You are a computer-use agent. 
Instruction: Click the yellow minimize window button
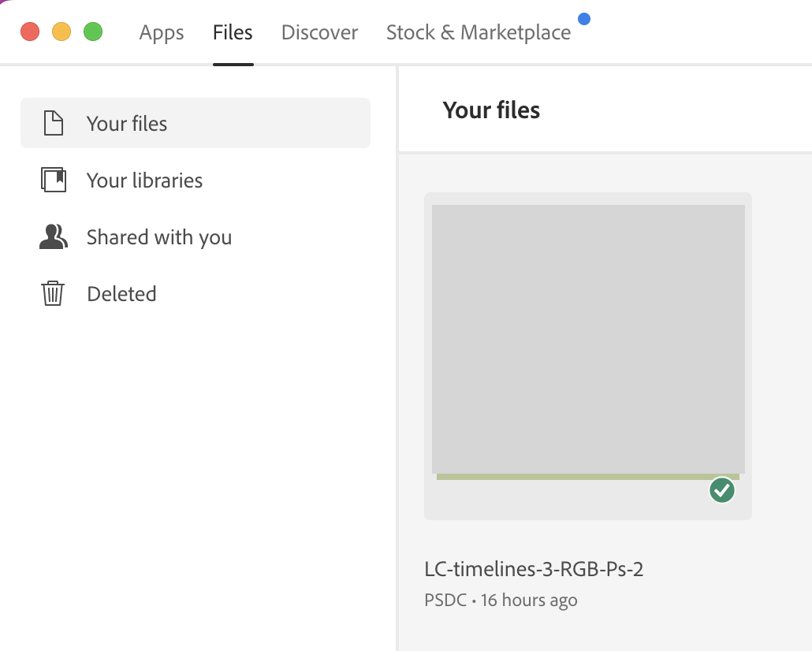point(61,32)
